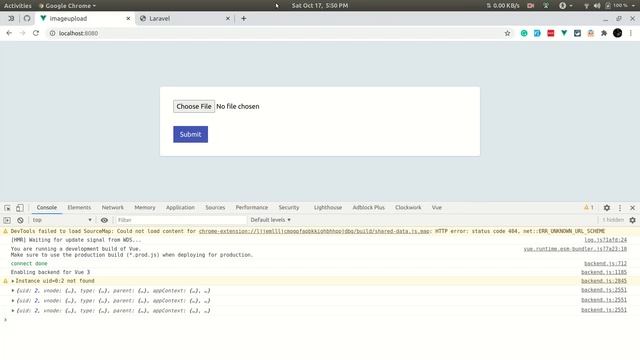Switch to the Network tab
640x360 pixels.
click(x=113, y=207)
